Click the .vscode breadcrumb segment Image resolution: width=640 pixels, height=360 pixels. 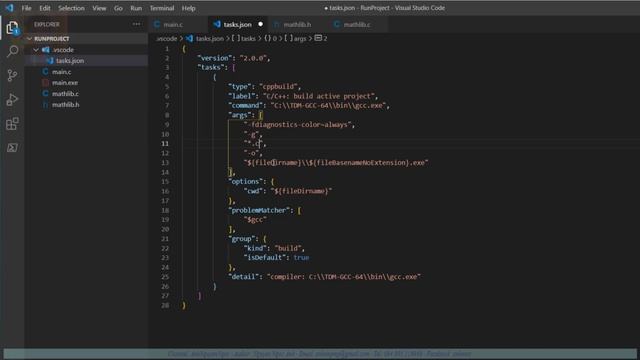click(167, 38)
